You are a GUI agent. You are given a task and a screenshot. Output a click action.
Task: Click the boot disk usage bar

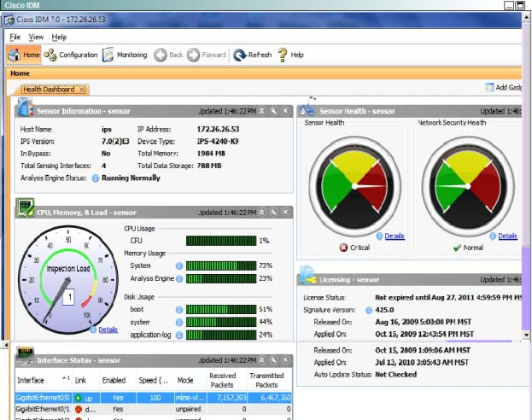[x=221, y=309]
